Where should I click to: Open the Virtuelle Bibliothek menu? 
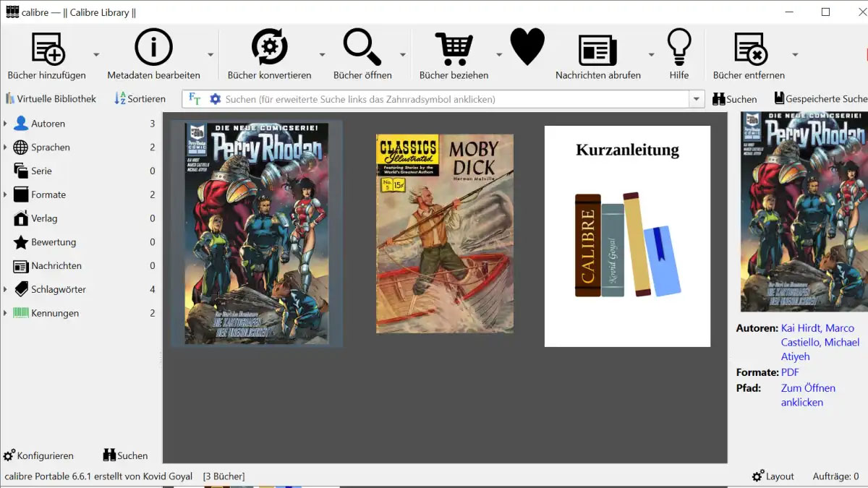pos(51,98)
